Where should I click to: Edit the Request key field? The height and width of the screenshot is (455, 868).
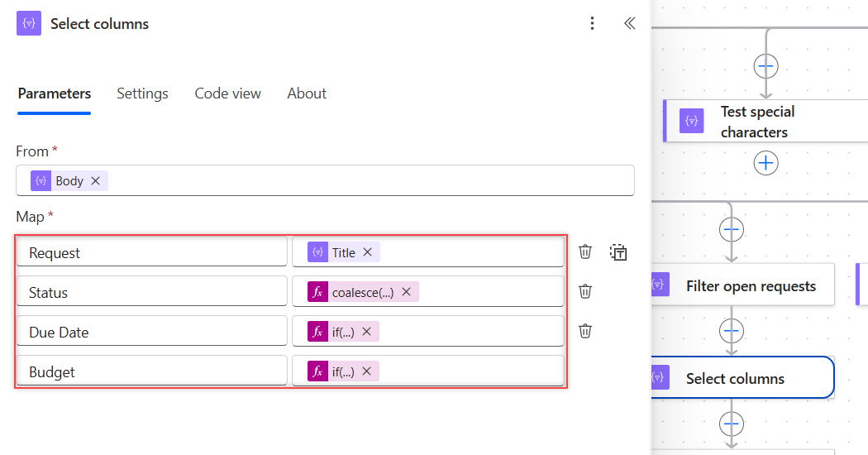tap(151, 252)
